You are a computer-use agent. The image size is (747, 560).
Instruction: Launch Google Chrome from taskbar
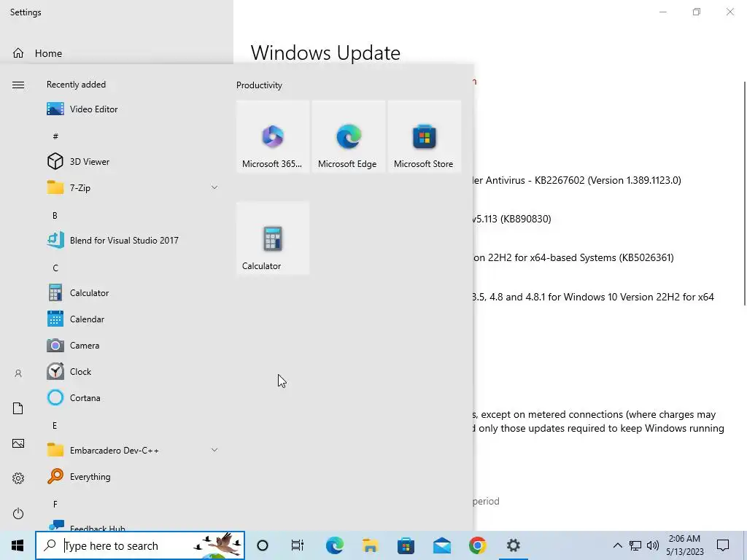click(x=477, y=545)
